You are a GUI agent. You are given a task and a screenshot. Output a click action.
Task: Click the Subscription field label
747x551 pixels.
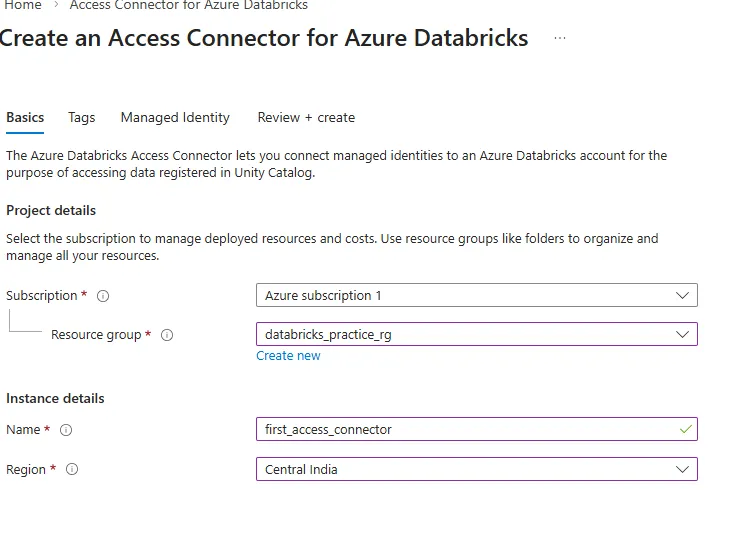(x=41, y=296)
